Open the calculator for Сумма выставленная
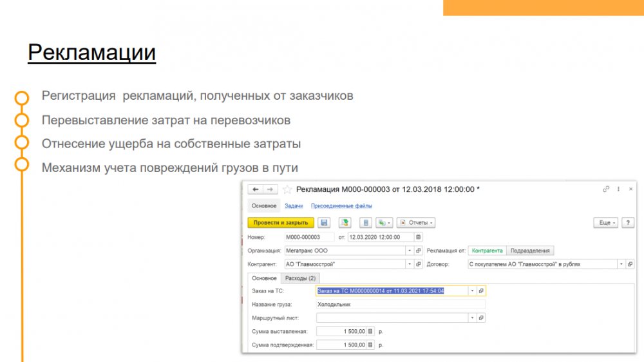The width and height of the screenshot is (644, 362). tap(370, 331)
